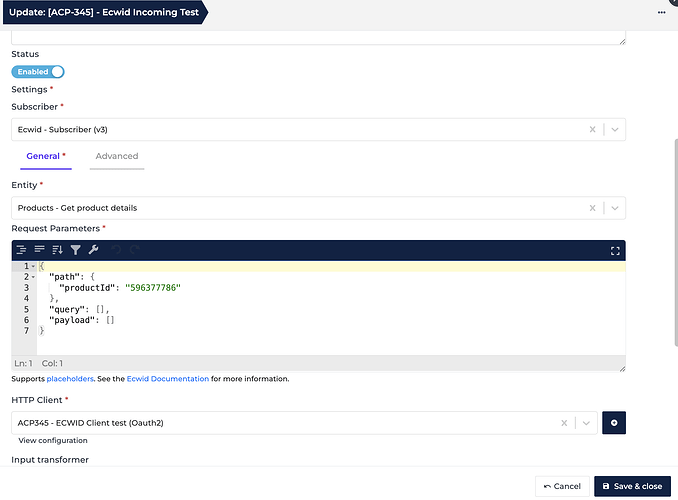Click the repair JSON wrench icon
The width and height of the screenshot is (678, 500).
[x=93, y=250]
